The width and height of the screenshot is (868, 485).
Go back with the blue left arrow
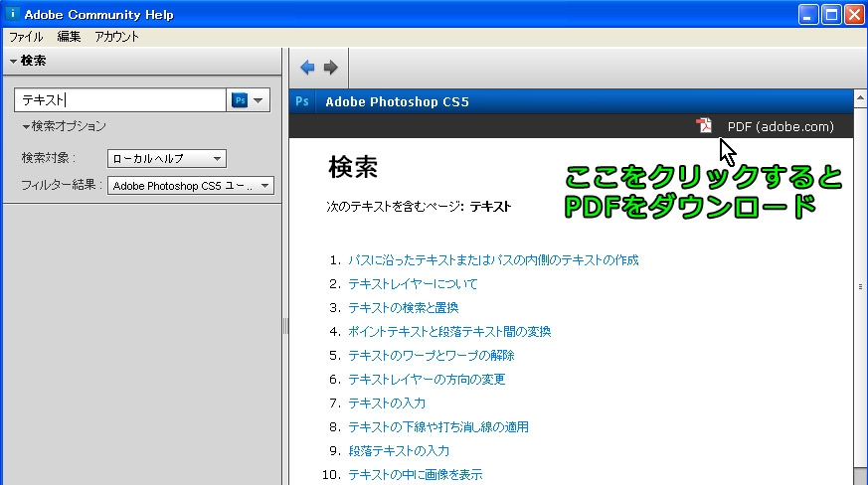point(307,68)
